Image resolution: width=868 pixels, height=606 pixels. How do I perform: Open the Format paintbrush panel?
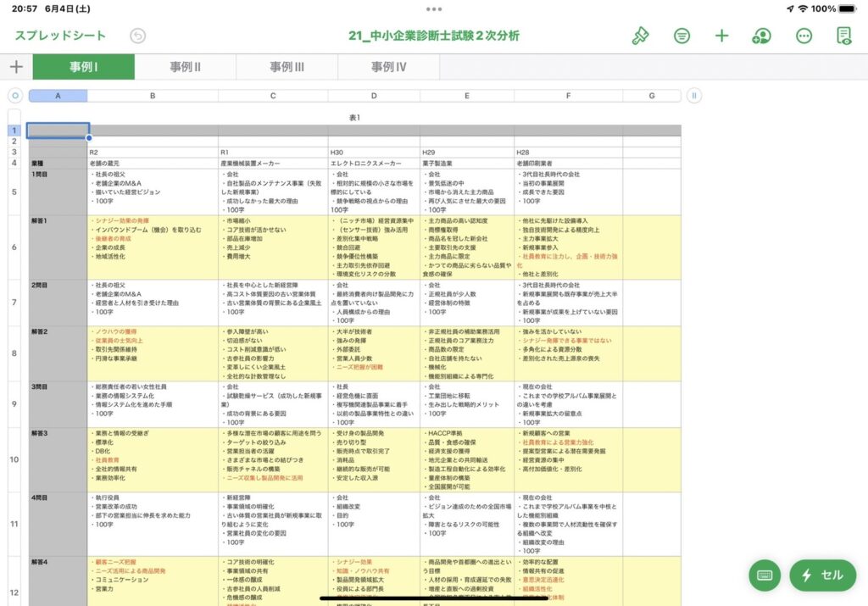pos(640,36)
